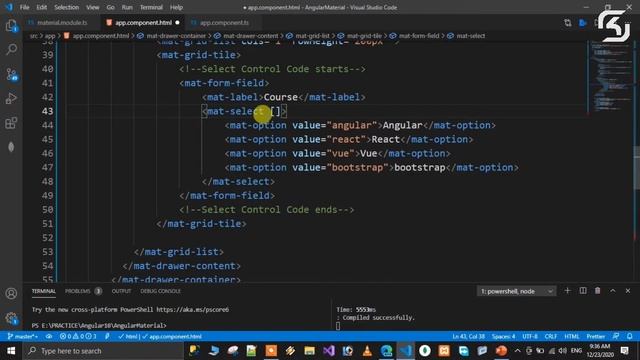Show hidden system tray icons chevron

[518, 351]
